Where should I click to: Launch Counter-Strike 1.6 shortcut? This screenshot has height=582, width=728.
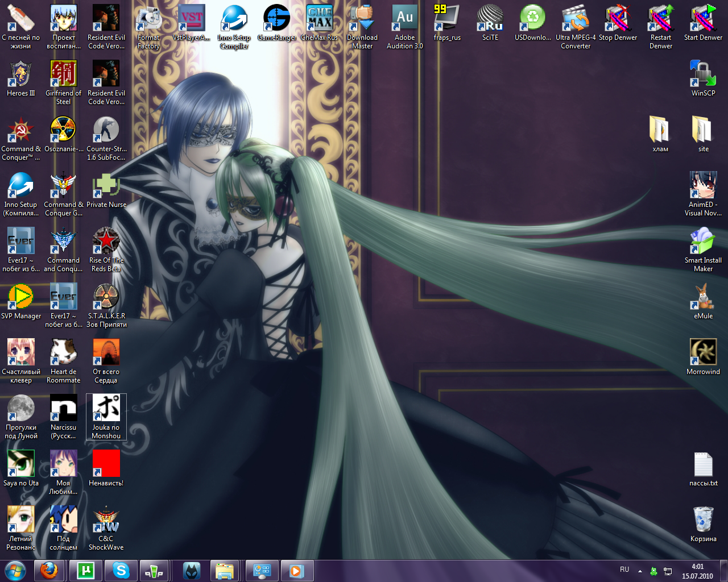click(x=106, y=138)
